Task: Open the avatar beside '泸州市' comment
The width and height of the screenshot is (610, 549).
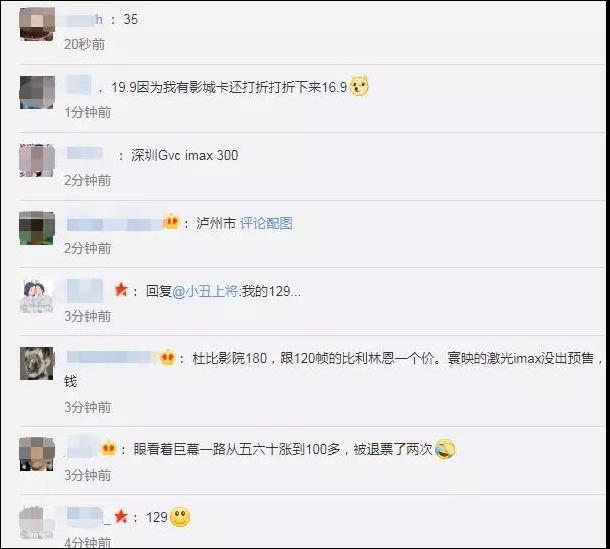Action: tap(37, 228)
